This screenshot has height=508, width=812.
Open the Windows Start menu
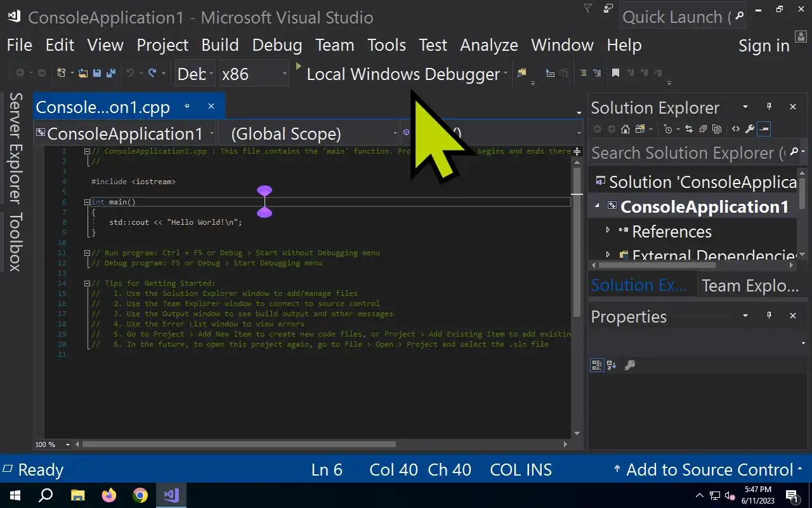tap(15, 495)
